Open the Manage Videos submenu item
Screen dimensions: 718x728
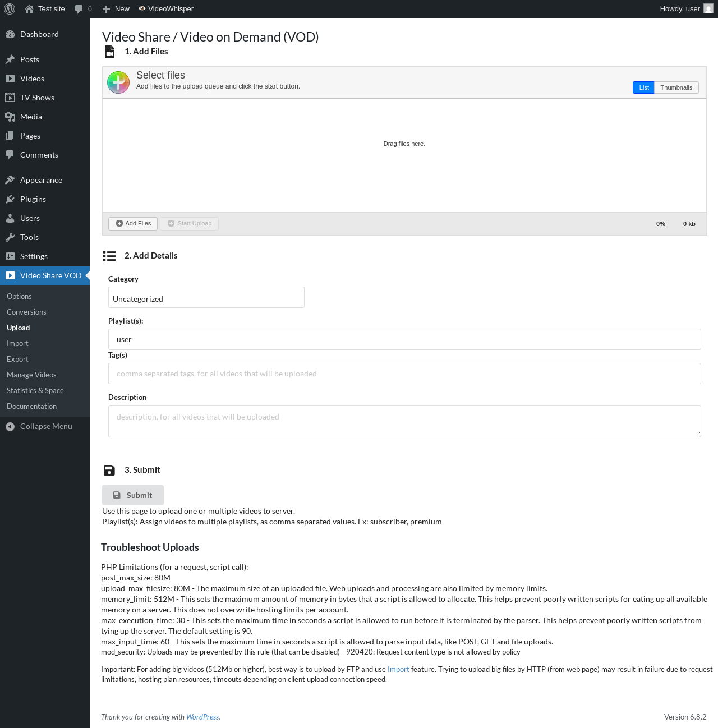31,375
